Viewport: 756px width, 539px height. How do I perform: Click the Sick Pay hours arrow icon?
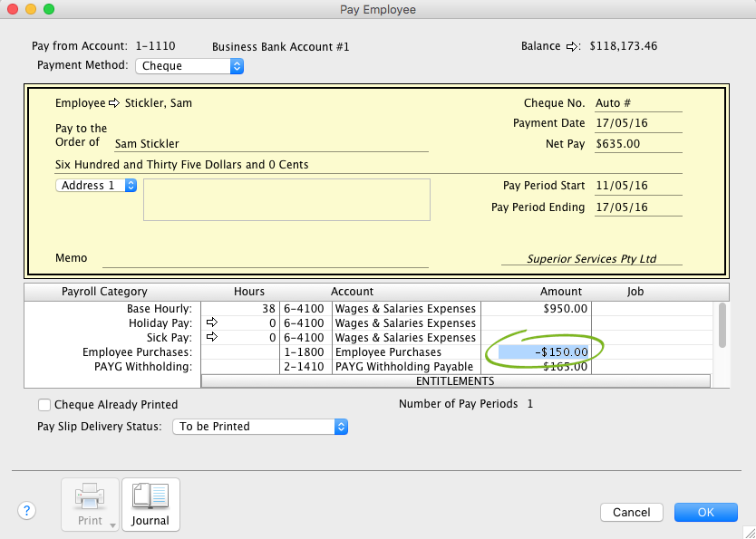click(x=212, y=337)
